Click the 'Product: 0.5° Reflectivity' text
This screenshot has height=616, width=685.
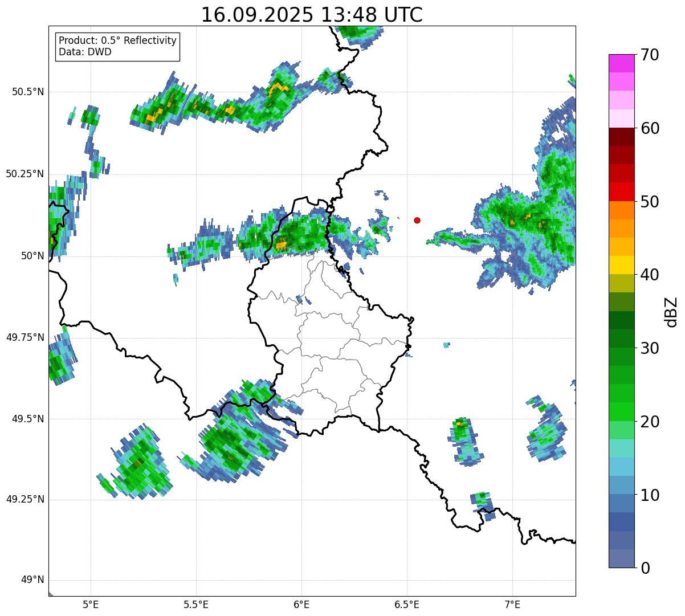117,41
